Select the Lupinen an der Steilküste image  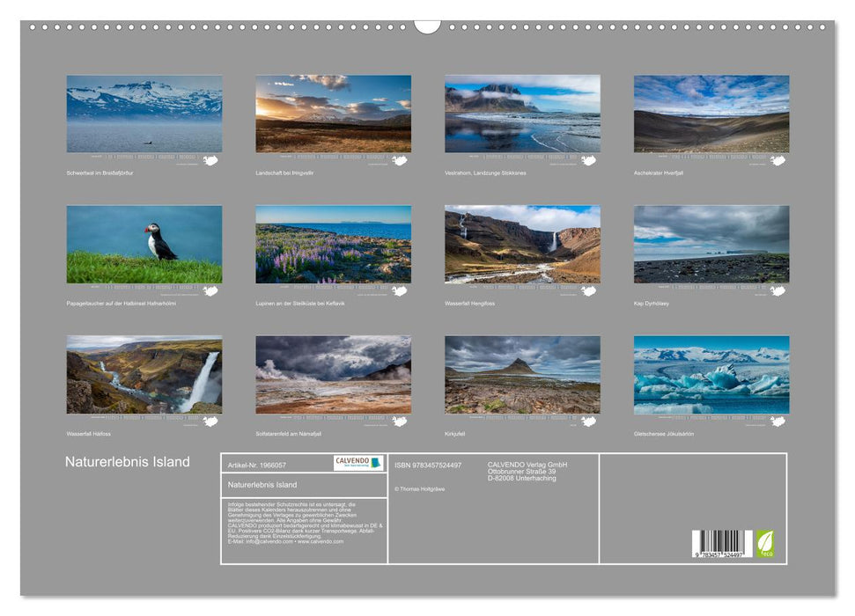tap(330, 245)
